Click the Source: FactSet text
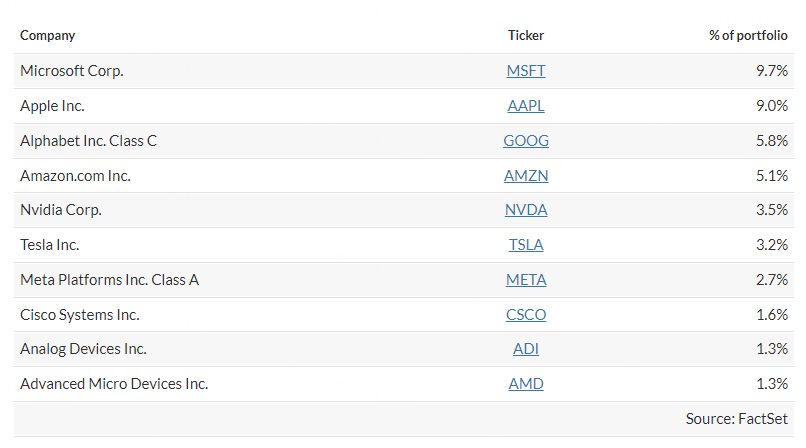Image resolution: width=806 pixels, height=448 pixels. [x=737, y=419]
